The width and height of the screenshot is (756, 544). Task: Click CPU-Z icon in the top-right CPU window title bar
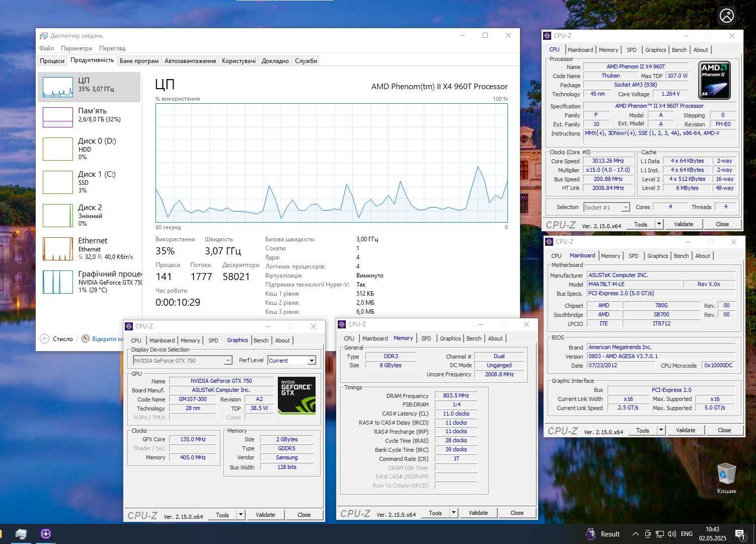pos(547,36)
